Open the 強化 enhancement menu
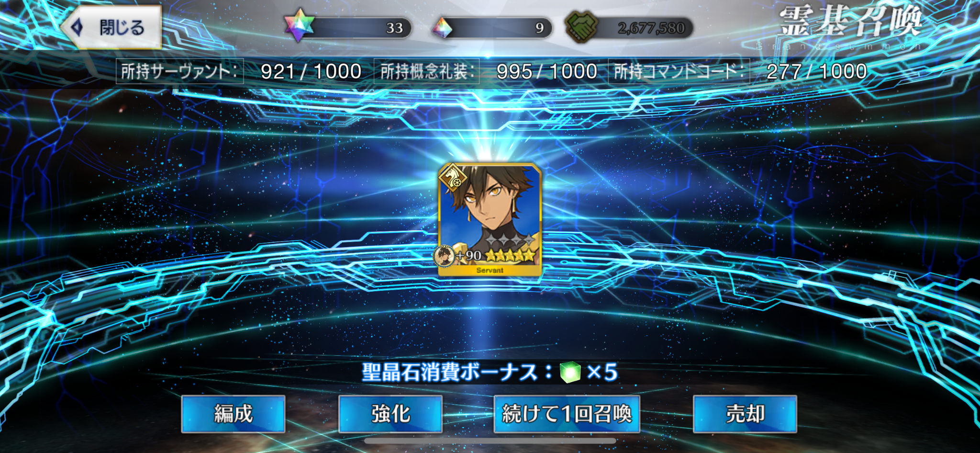 point(390,414)
